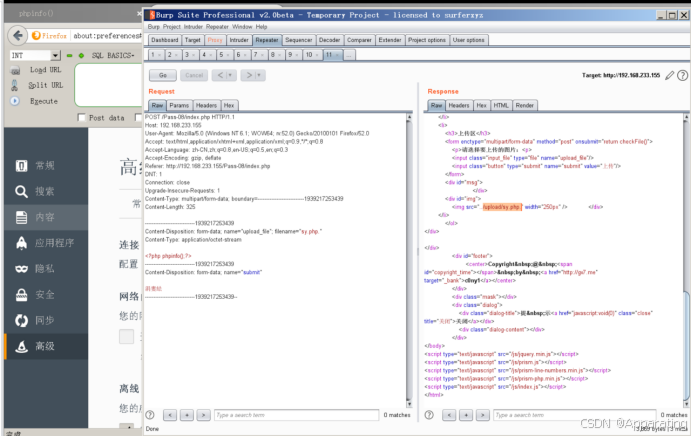This screenshot has height=437, width=692.
Task: Show the Request Params view
Action: pyautogui.click(x=179, y=105)
